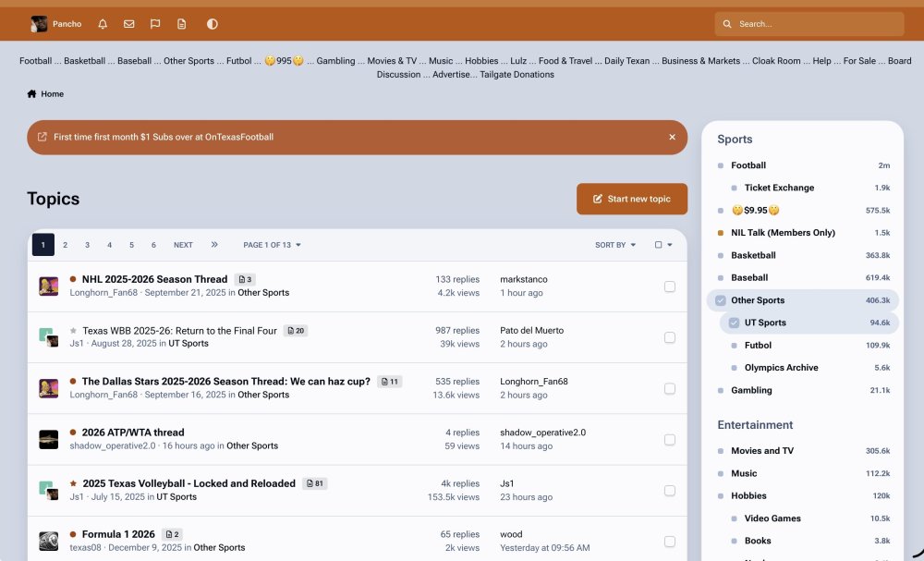Jump to last page double-arrow icon
The width and height of the screenshot is (924, 561).
(x=214, y=245)
